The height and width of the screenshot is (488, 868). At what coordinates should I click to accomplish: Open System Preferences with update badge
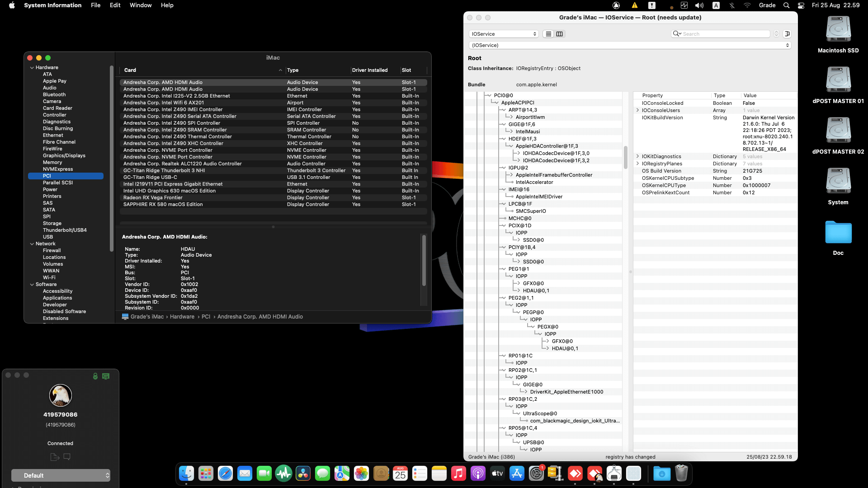536,474
